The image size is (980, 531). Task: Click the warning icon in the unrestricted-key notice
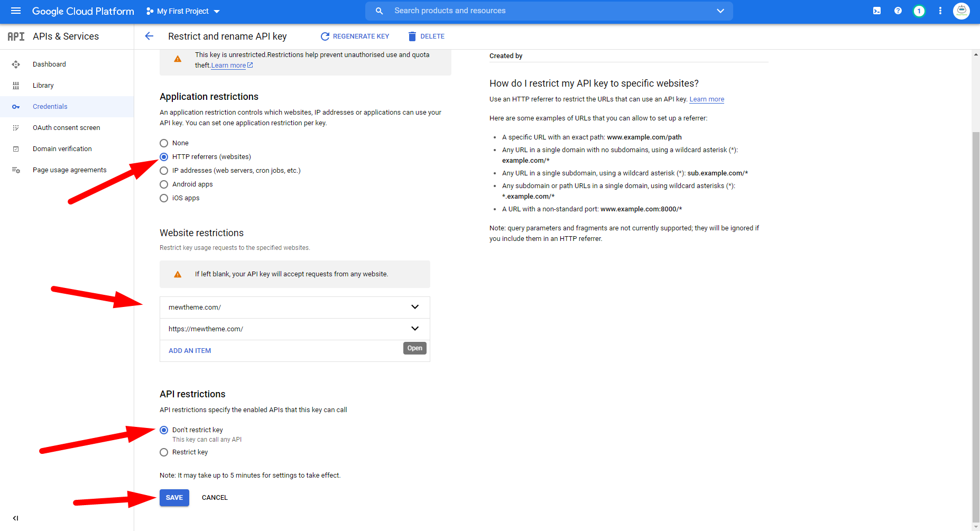178,59
